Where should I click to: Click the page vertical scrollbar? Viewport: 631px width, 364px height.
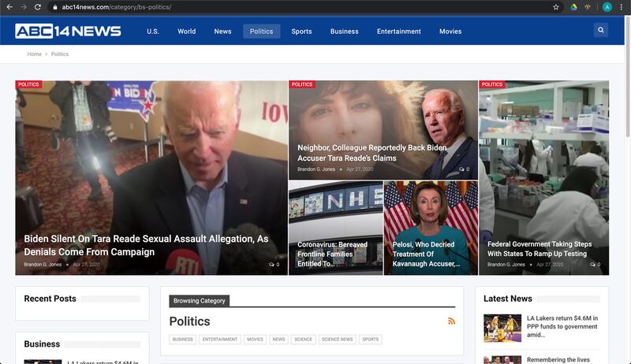[x=628, y=76]
